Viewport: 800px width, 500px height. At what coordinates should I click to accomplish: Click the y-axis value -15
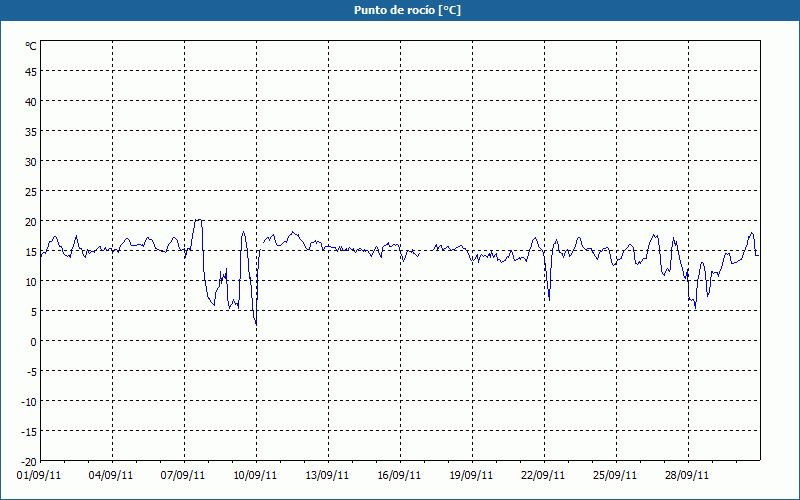click(29, 432)
